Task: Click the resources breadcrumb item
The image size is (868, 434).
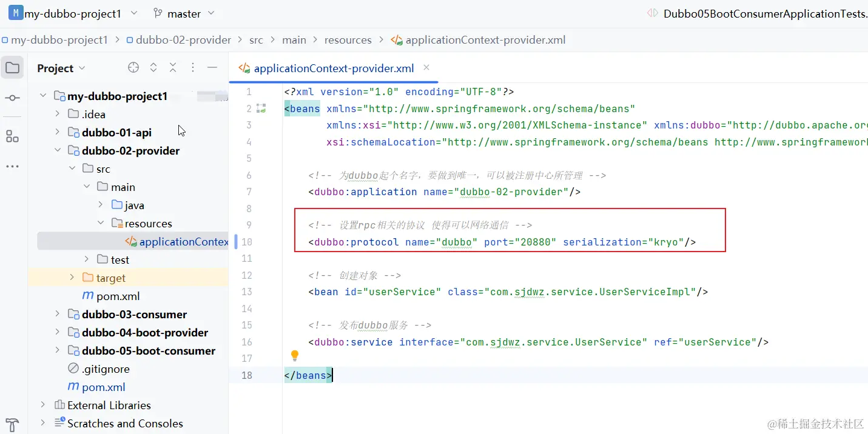Action: coord(348,40)
